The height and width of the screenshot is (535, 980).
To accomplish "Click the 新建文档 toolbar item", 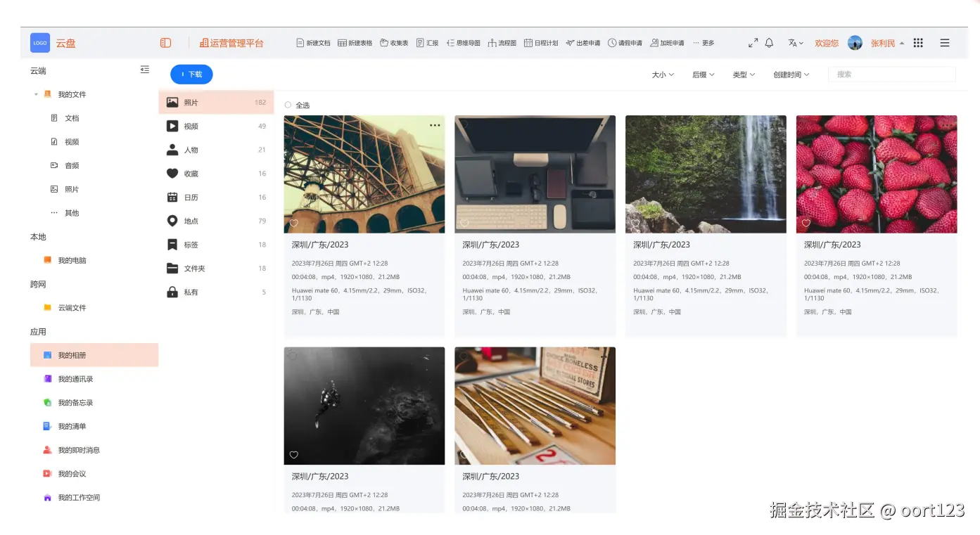I will tap(313, 43).
